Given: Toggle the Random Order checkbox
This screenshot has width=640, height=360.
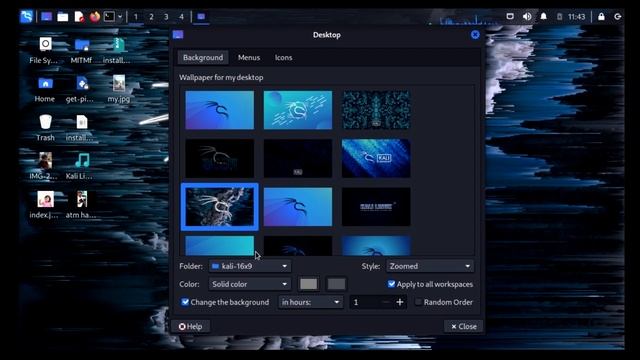Looking at the screenshot, I should pos(418,302).
